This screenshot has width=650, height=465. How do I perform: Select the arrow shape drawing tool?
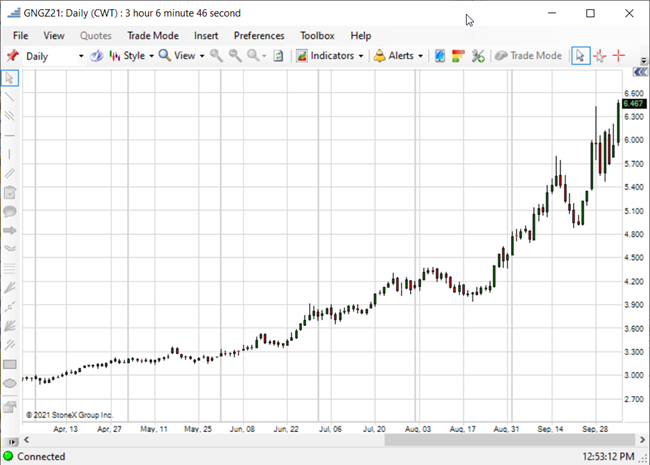[x=10, y=230]
